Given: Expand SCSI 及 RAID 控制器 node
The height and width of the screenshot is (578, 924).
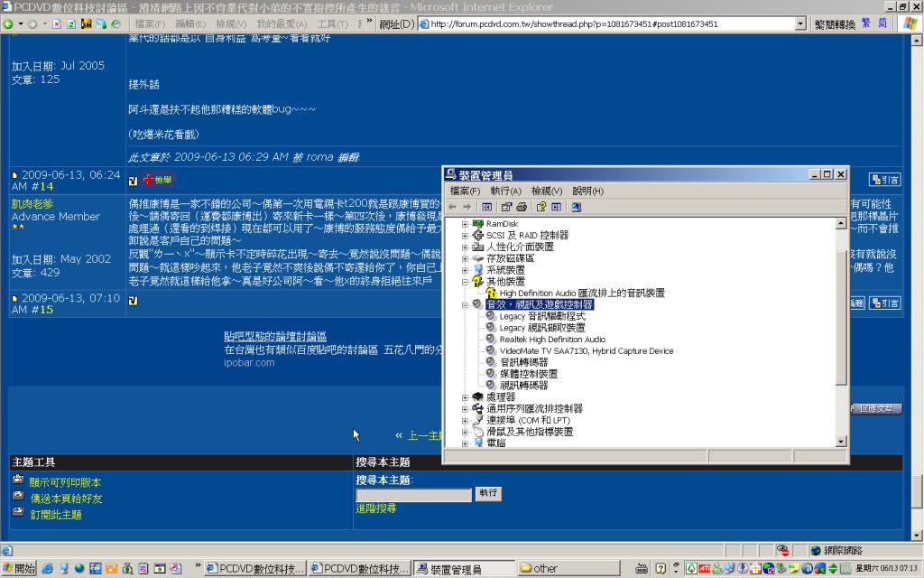Looking at the screenshot, I should (465, 236).
